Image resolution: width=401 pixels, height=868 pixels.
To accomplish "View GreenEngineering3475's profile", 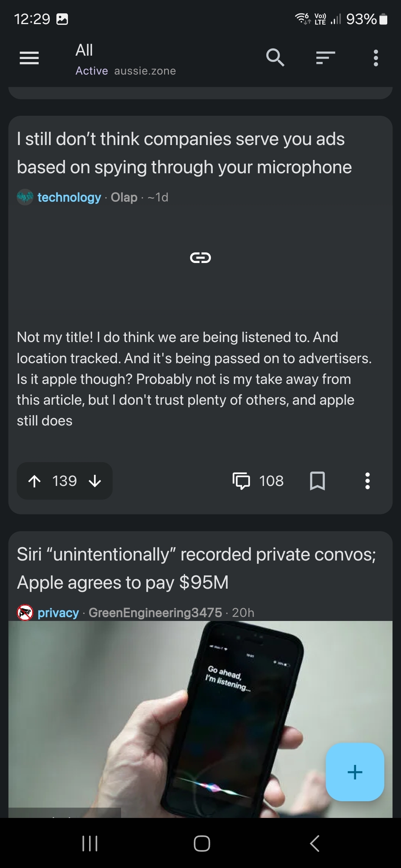I will (155, 612).
